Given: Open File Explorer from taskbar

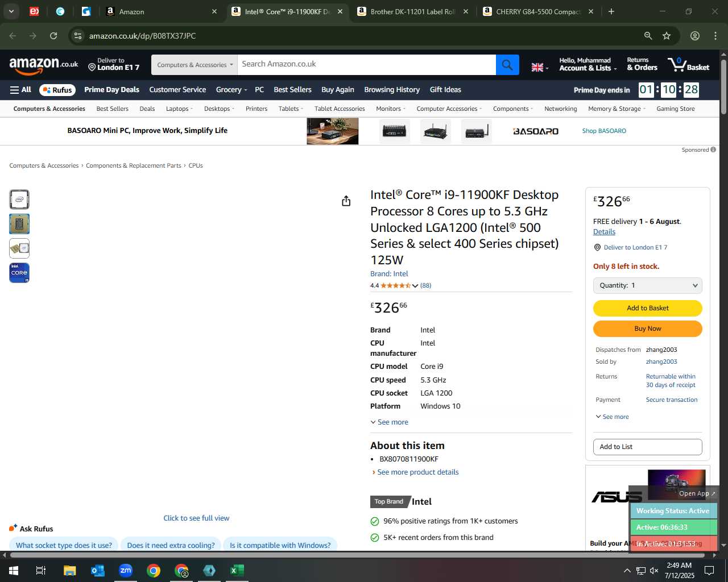Looking at the screenshot, I should click(x=69, y=570).
